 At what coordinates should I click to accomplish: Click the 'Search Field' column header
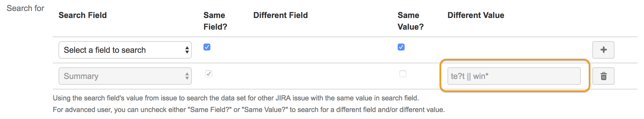(x=83, y=15)
